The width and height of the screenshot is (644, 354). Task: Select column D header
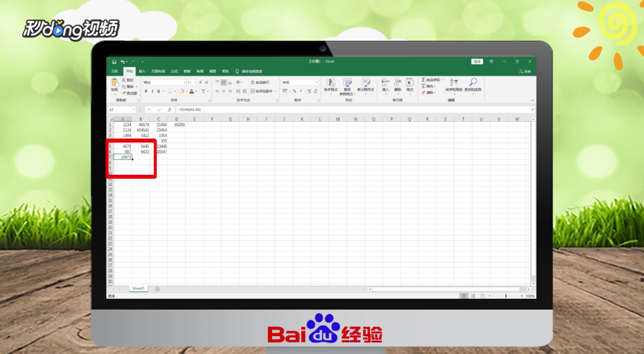point(176,119)
